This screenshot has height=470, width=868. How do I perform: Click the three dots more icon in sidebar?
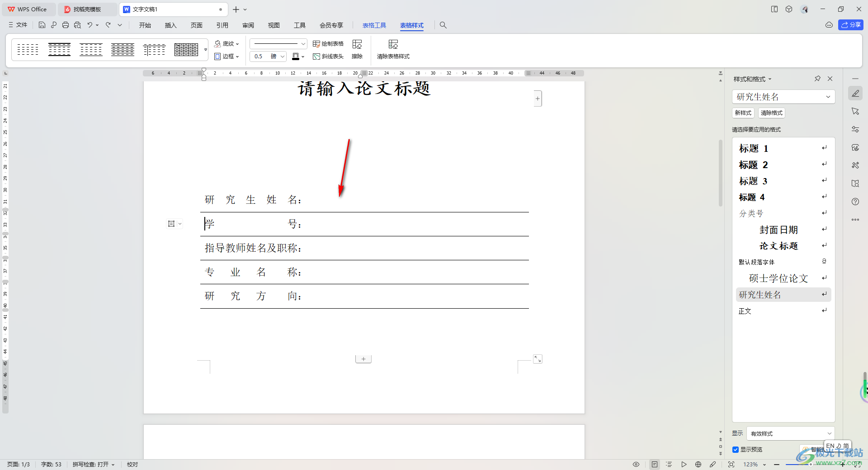(x=855, y=220)
